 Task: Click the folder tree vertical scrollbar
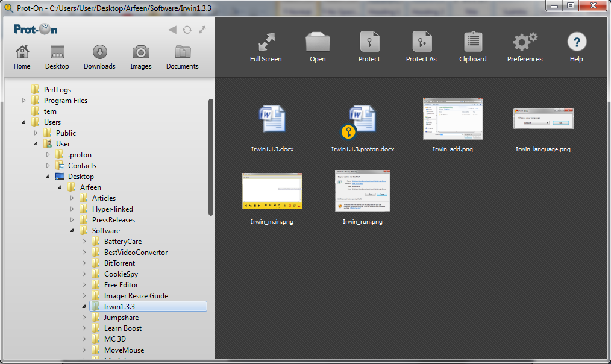pyautogui.click(x=210, y=157)
